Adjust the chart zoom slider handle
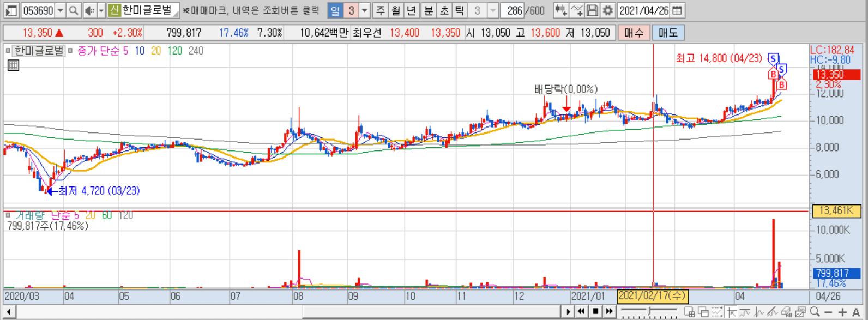This screenshot has width=868, height=320. (649, 311)
